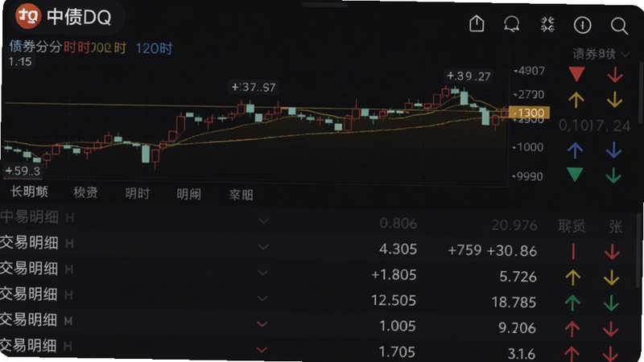Switch to the 明时 tab
The image size is (644, 362).
(x=138, y=193)
